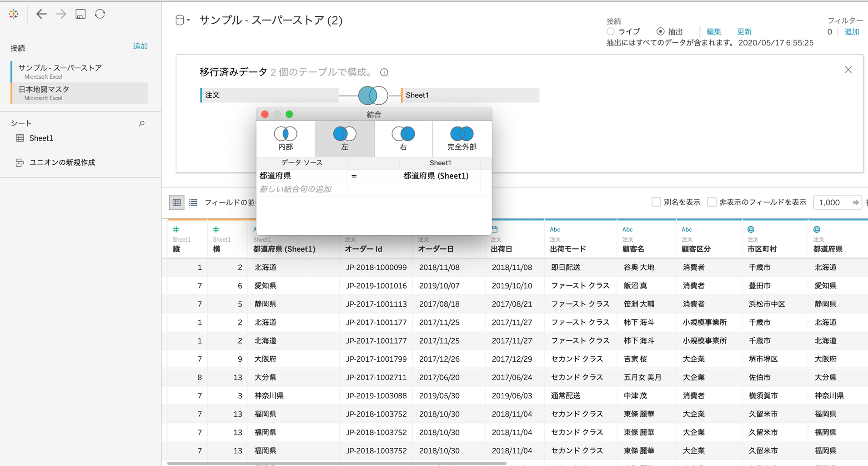Image resolution: width=868 pixels, height=466 pixels.
Task: Click the city cell 豊田市
Action: click(x=760, y=286)
